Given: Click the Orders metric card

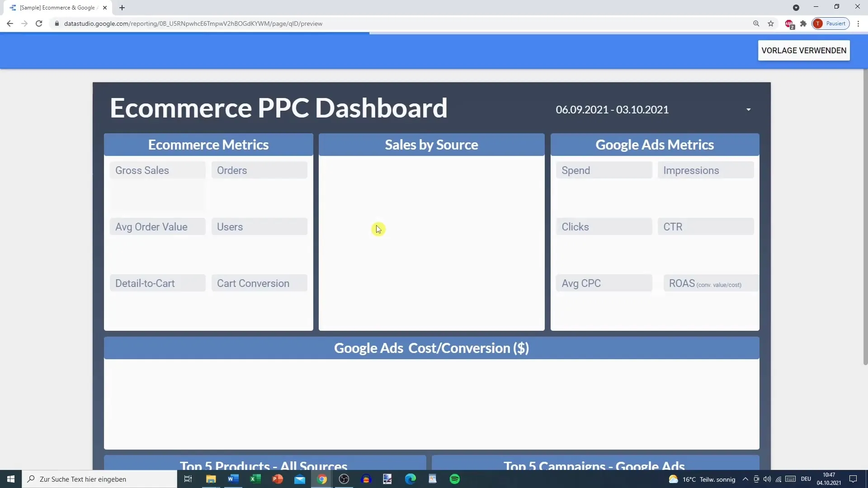Looking at the screenshot, I should coord(259,170).
